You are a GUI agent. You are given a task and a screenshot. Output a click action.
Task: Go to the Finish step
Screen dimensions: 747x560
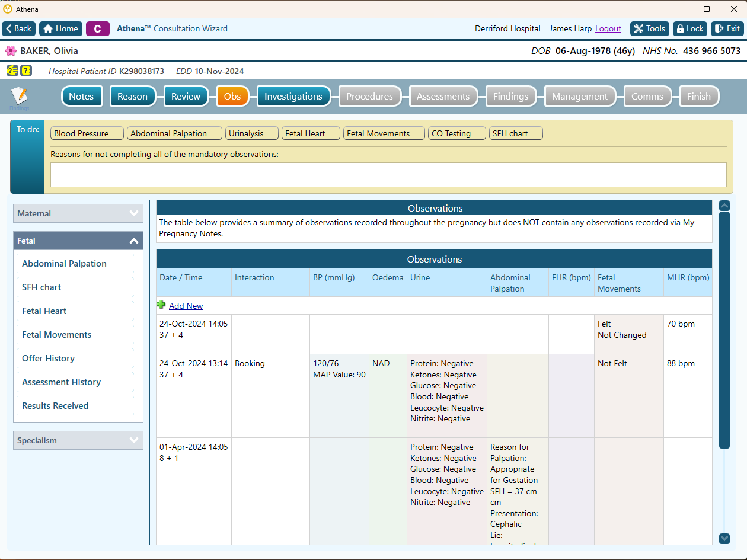pos(699,97)
